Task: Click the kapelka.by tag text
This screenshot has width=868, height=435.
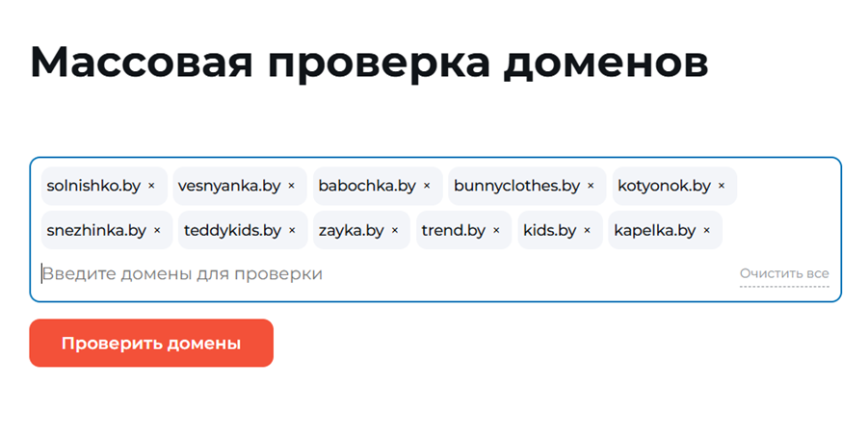Action: tap(654, 231)
